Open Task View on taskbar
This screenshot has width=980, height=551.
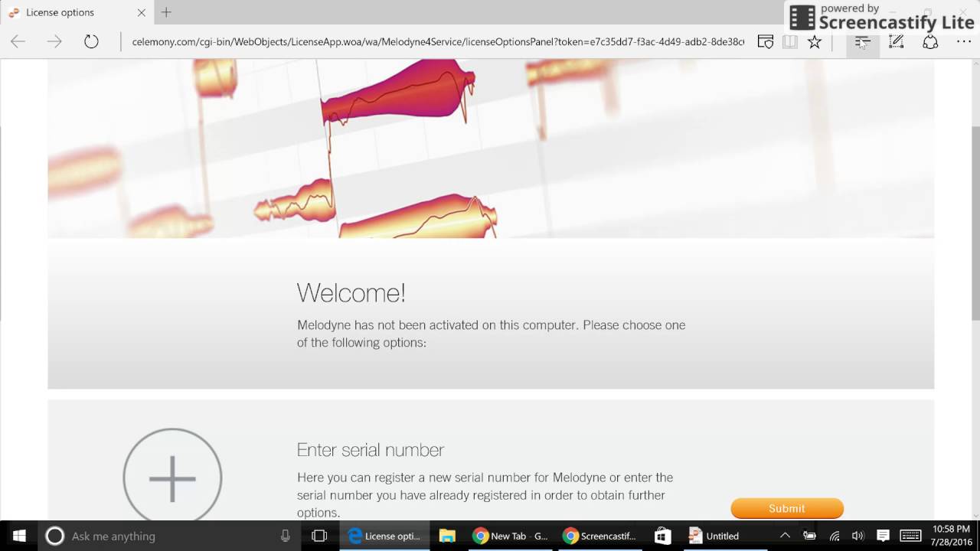click(319, 536)
